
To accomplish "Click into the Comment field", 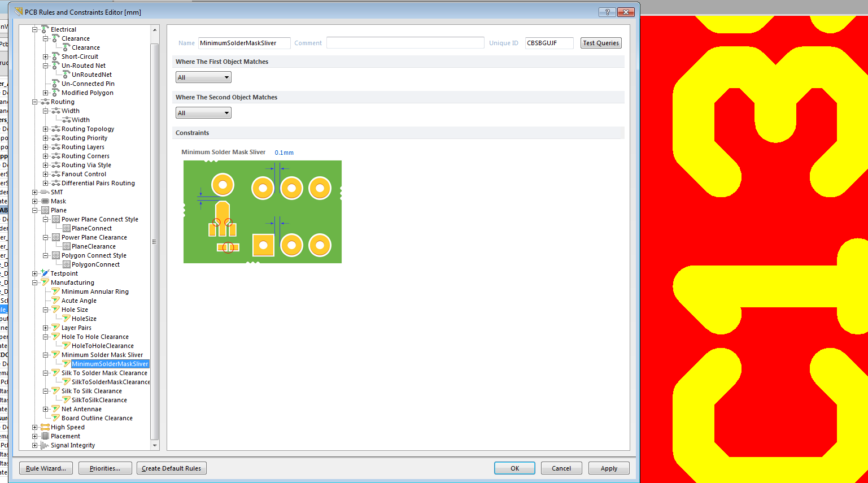I will (x=405, y=43).
